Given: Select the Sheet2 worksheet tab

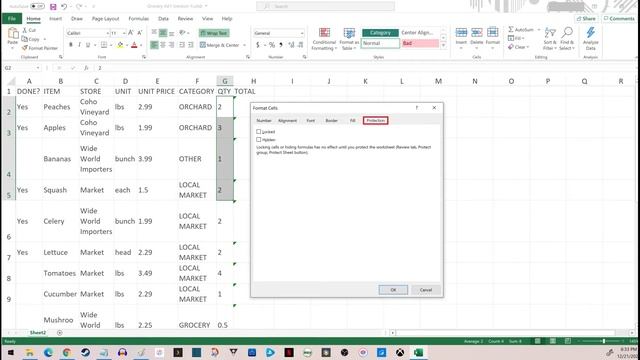Looking at the screenshot, I should click(x=38, y=333).
